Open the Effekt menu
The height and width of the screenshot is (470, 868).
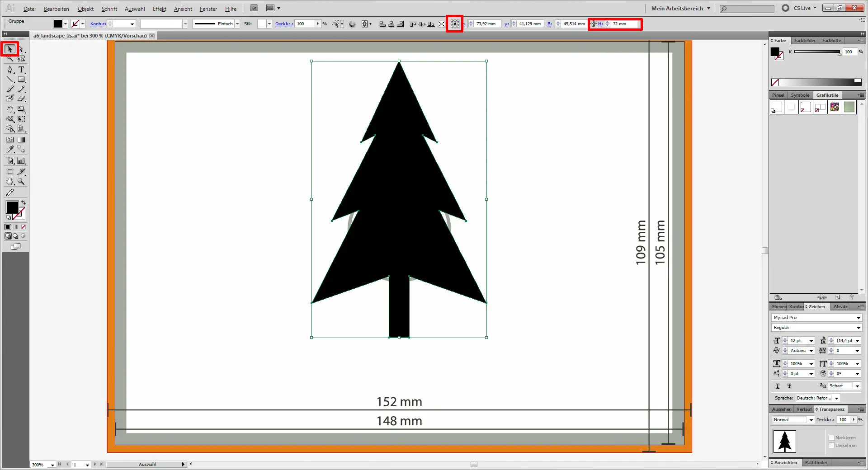pyautogui.click(x=160, y=9)
